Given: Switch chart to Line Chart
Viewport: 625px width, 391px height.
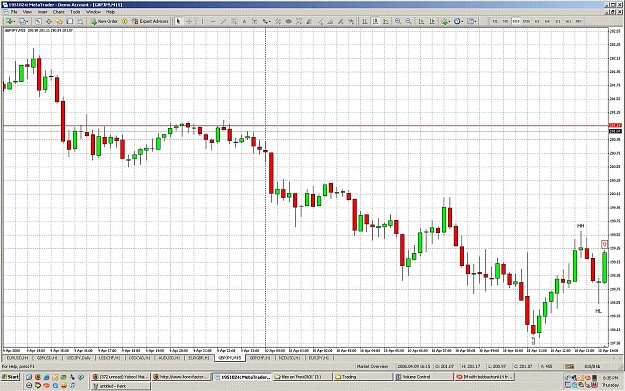Looking at the screenshot, I should (x=386, y=22).
